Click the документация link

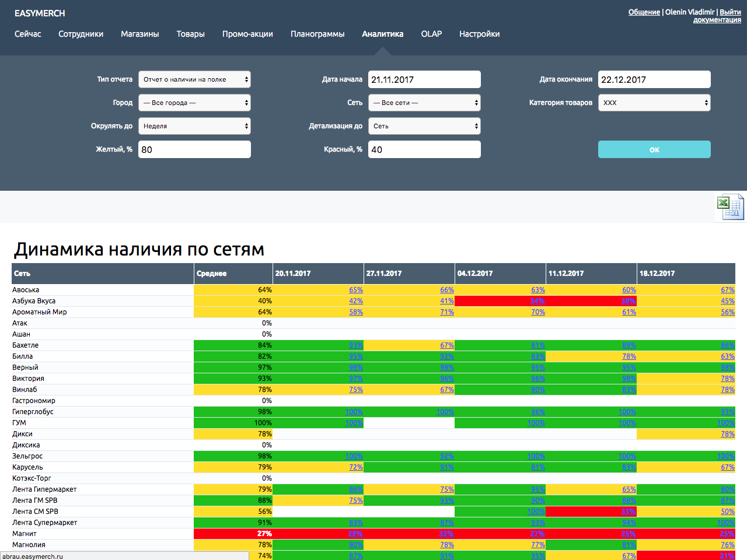(x=717, y=20)
